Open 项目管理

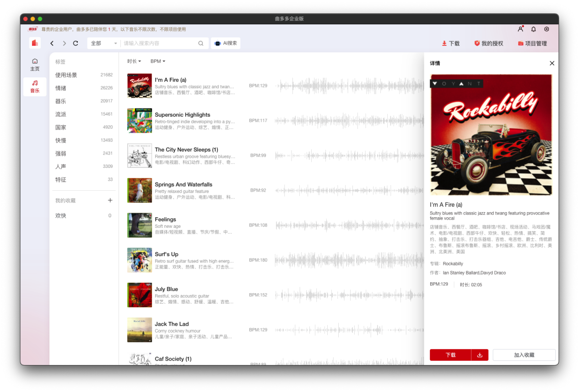532,43
